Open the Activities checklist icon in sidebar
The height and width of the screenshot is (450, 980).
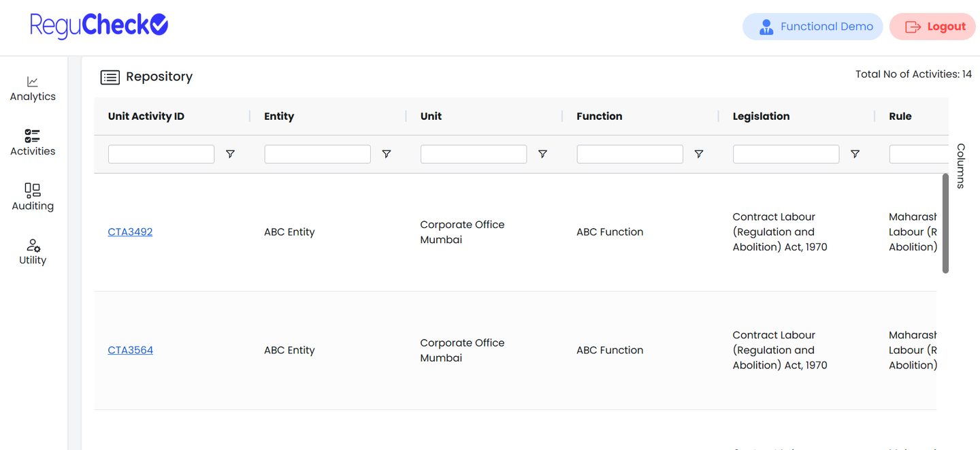point(33,135)
